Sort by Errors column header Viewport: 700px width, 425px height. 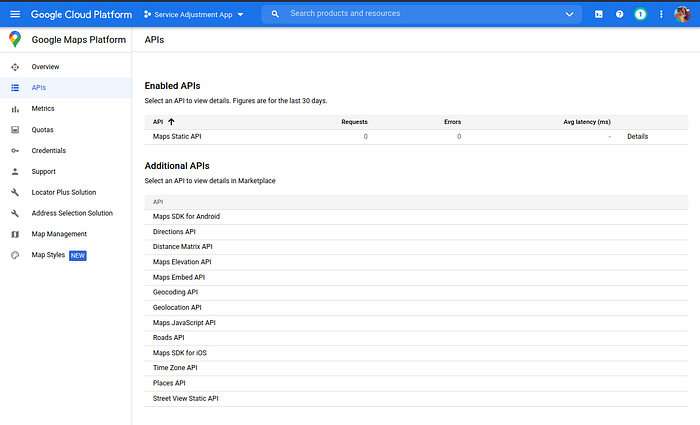pyautogui.click(x=452, y=122)
